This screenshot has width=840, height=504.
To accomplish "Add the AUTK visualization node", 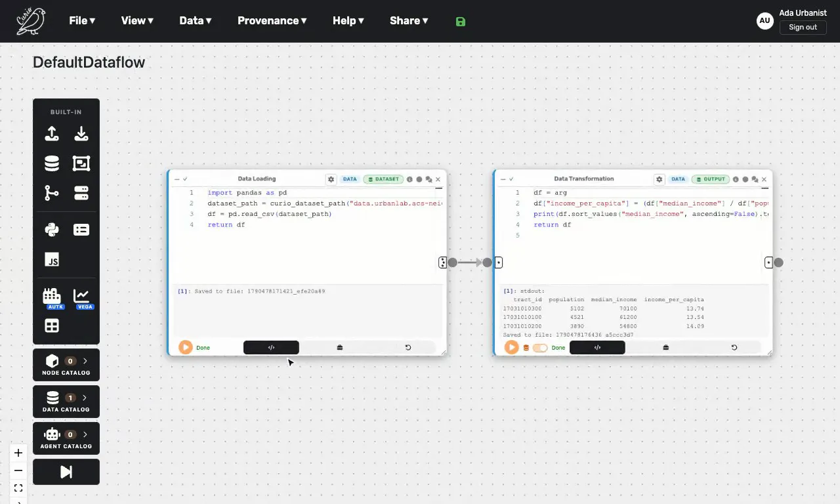I will pos(52,297).
